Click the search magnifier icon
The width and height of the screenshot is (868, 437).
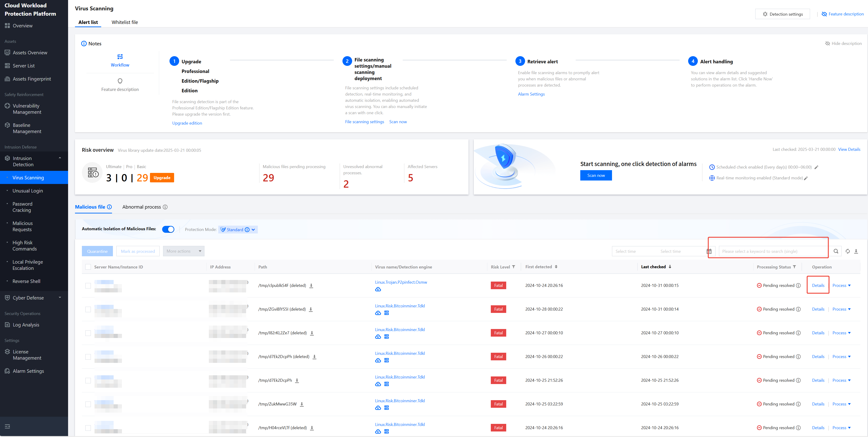pos(836,251)
